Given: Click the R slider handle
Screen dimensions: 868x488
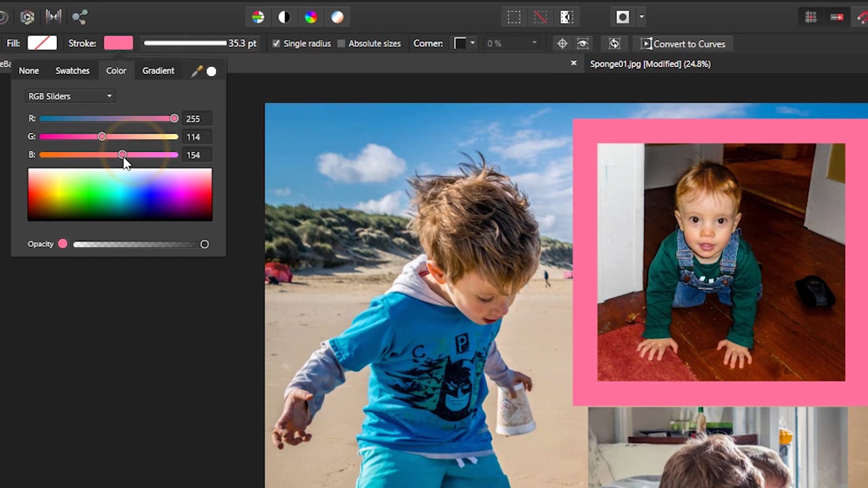Looking at the screenshot, I should [x=174, y=119].
